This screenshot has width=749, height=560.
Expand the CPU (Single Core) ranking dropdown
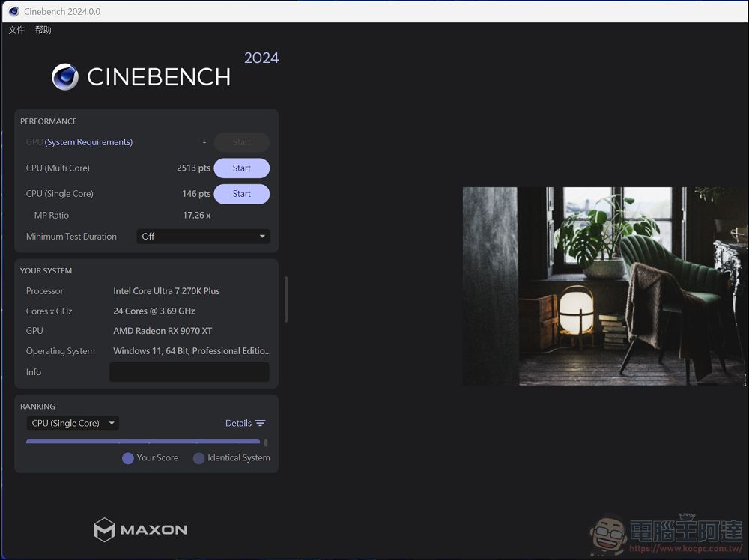pos(73,423)
